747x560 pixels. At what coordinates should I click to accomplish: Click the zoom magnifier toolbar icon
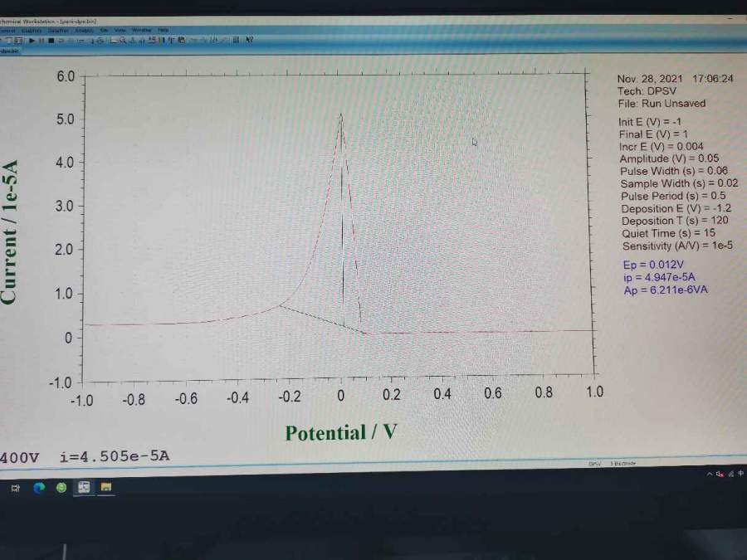tap(122, 39)
